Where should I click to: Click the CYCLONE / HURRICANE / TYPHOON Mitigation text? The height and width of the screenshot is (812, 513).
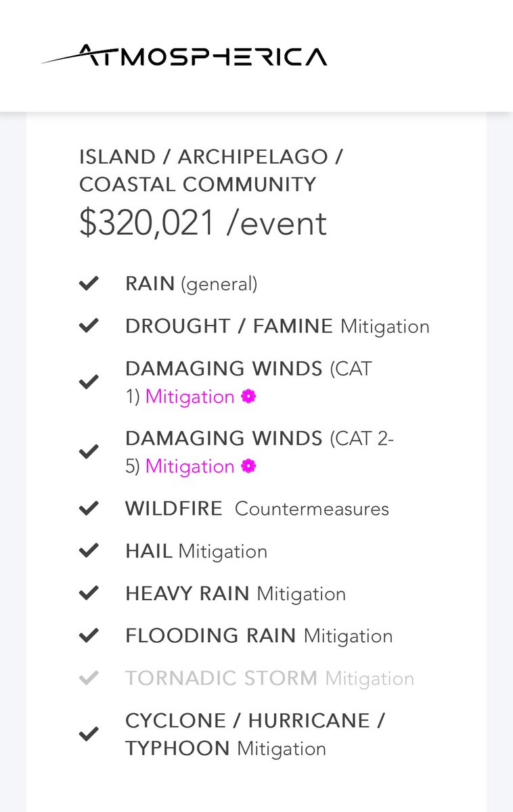(x=255, y=734)
